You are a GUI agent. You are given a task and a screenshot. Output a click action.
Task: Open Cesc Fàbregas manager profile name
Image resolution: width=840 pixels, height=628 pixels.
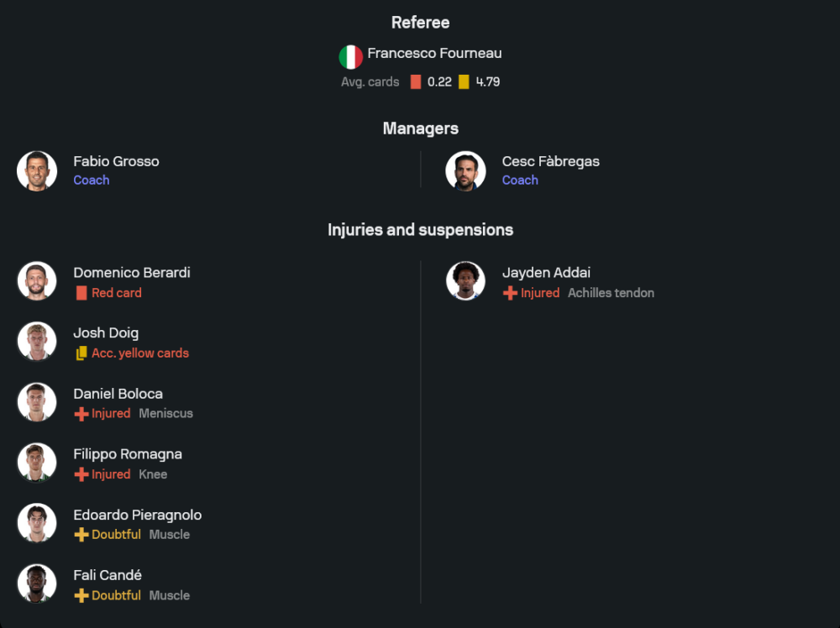tap(550, 161)
